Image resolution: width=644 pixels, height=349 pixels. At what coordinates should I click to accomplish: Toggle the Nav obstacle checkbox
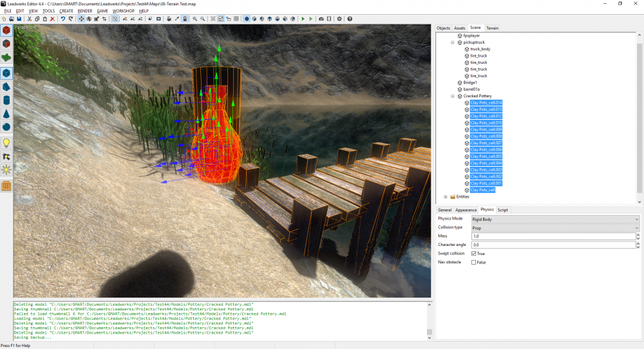click(x=474, y=262)
